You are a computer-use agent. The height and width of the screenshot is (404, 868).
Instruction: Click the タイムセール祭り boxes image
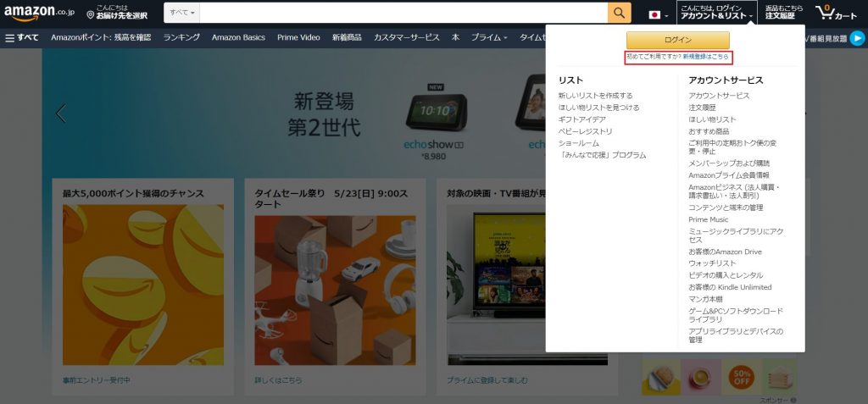pyautogui.click(x=335, y=290)
